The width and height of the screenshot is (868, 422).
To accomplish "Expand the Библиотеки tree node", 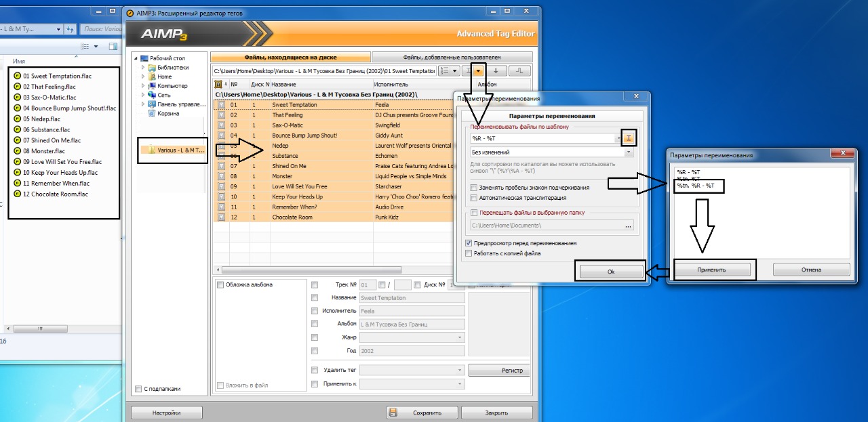I will click(143, 68).
